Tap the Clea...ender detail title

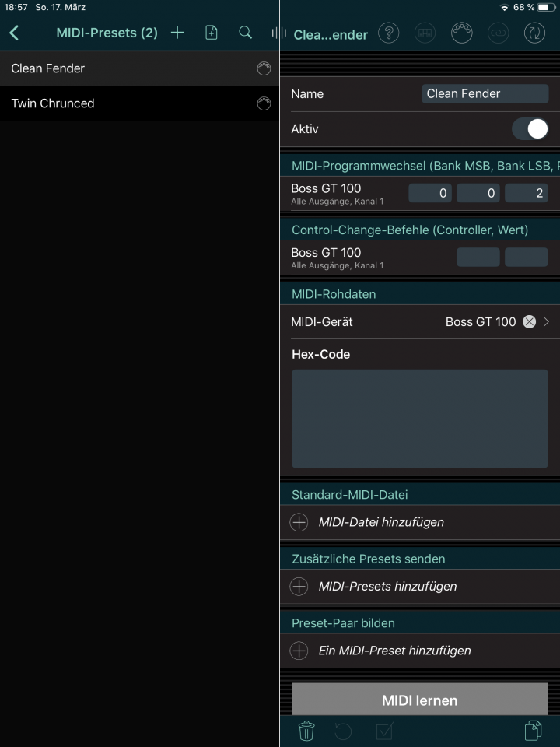point(331,35)
